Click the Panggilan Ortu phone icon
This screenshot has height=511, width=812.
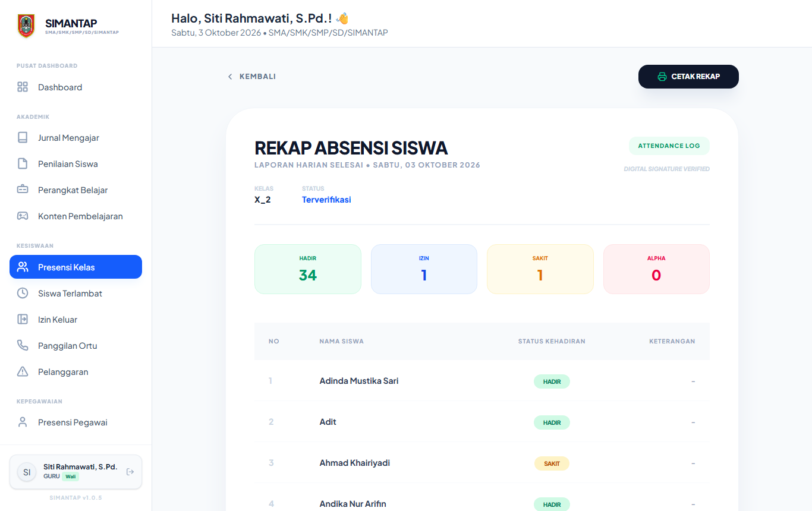pyautogui.click(x=23, y=346)
